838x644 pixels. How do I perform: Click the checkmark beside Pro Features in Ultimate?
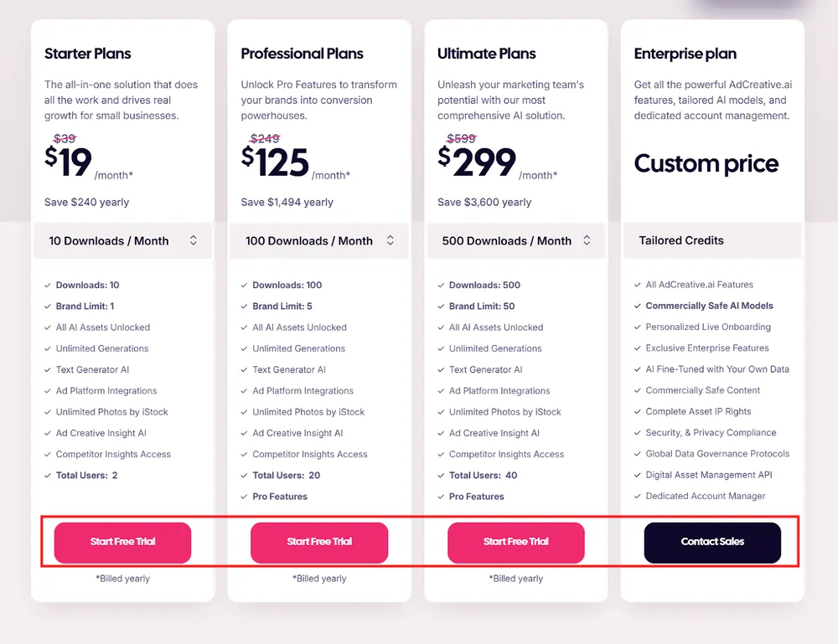(442, 496)
